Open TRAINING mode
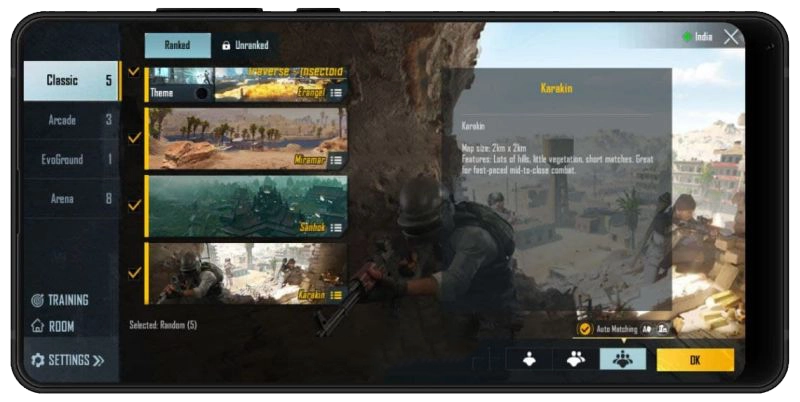The image size is (800, 402). pyautogui.click(x=68, y=300)
